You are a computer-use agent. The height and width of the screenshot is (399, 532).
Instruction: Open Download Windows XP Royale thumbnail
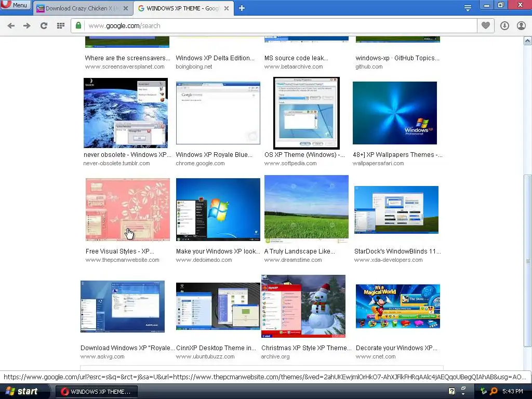pos(123,307)
